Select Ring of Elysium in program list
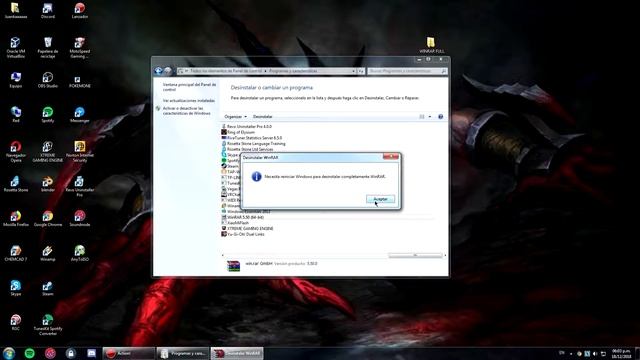 pos(238,132)
